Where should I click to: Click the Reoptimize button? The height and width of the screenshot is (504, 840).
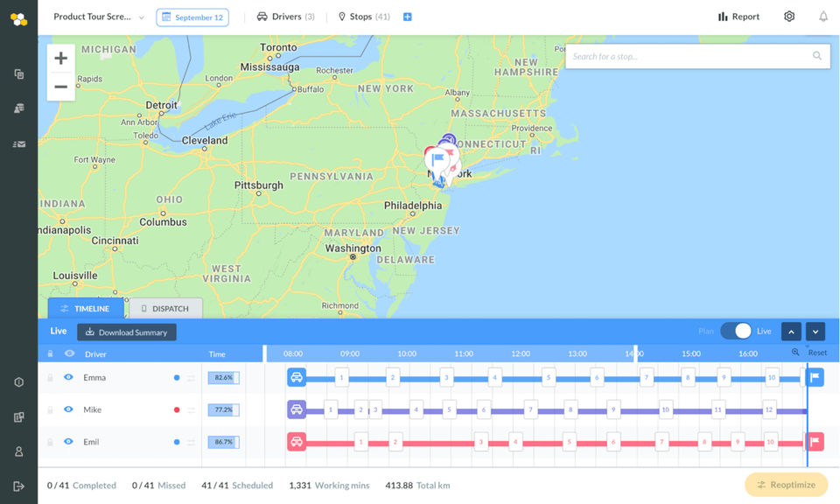click(786, 485)
